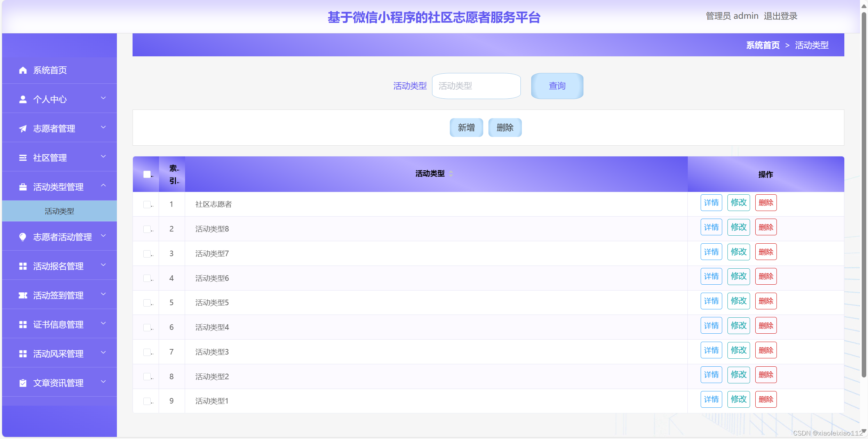Check the row for 活动类型8
Viewport: 868px width, 439px height.
pos(147,229)
